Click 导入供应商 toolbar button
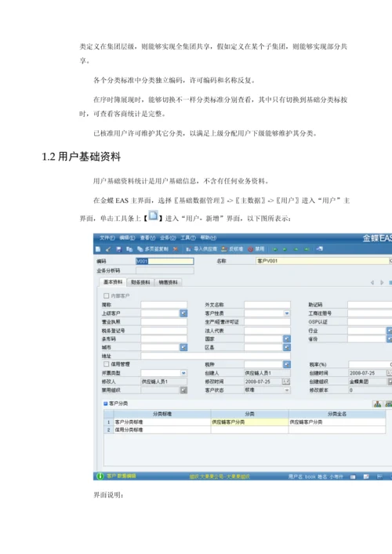 [x=201, y=249]
